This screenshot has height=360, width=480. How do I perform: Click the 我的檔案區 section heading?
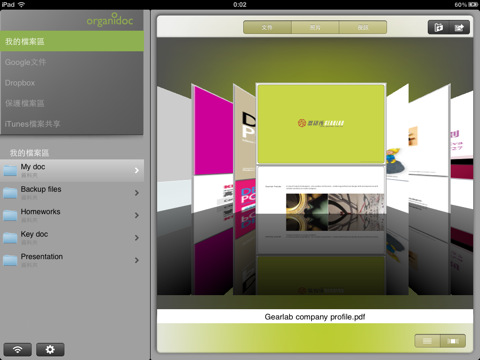pyautogui.click(x=29, y=153)
